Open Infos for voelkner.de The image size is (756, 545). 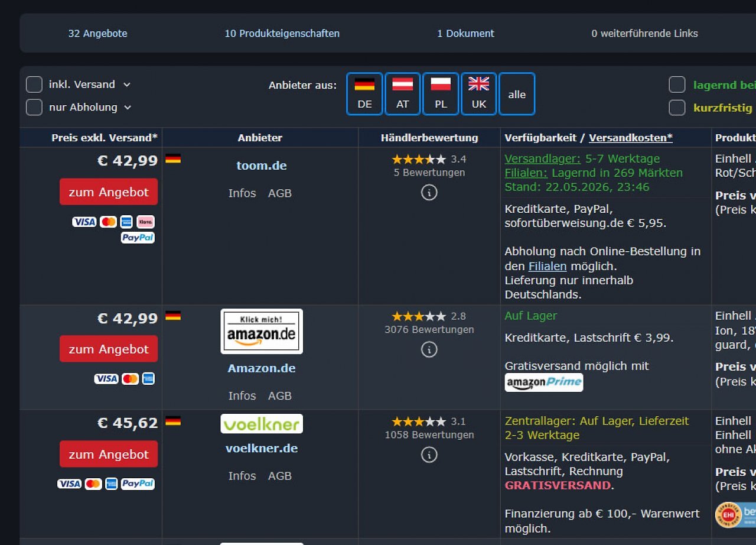tap(242, 476)
